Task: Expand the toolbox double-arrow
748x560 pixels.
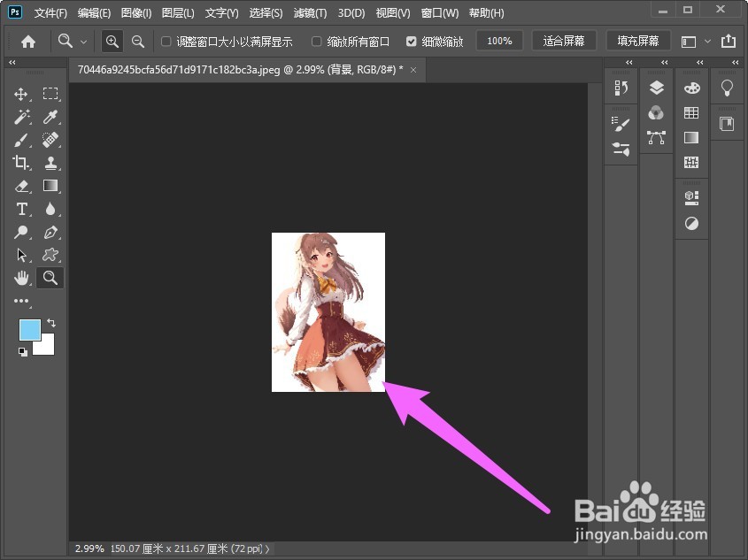Action: [x=12, y=63]
